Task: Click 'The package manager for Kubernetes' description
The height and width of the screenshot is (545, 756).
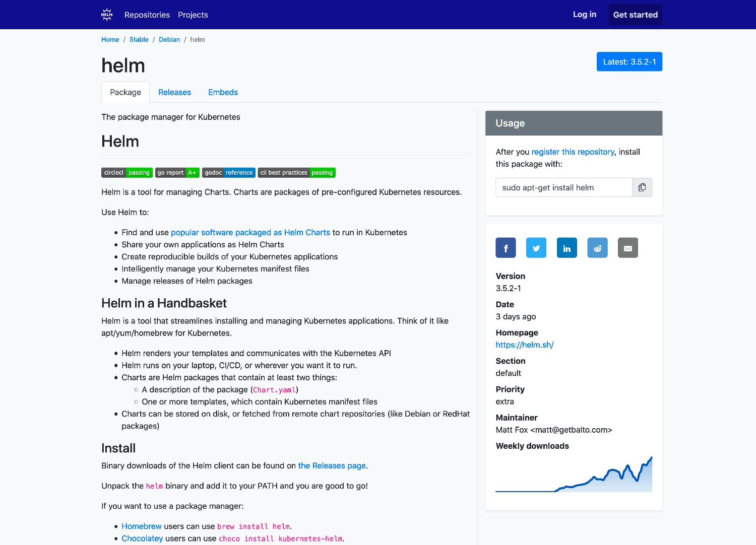Action: 171,117
